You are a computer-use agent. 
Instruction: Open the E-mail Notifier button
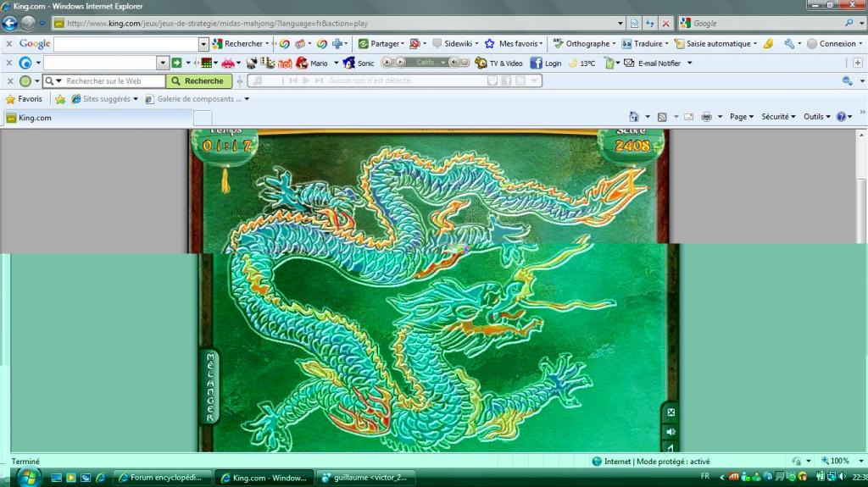[653, 63]
